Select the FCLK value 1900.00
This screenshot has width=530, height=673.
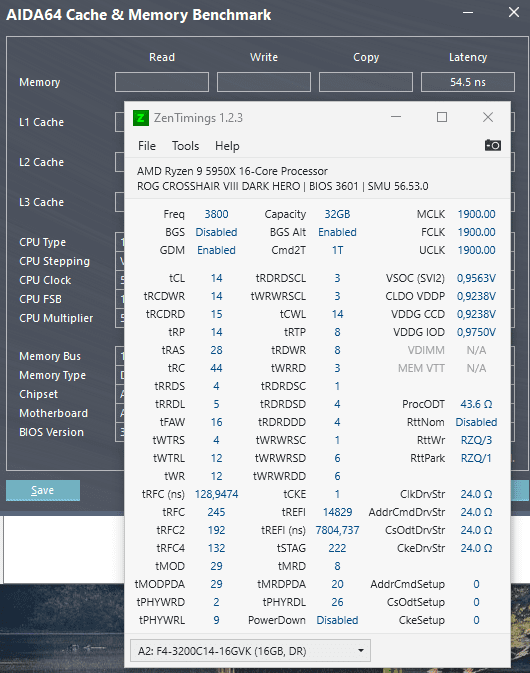[x=476, y=232]
